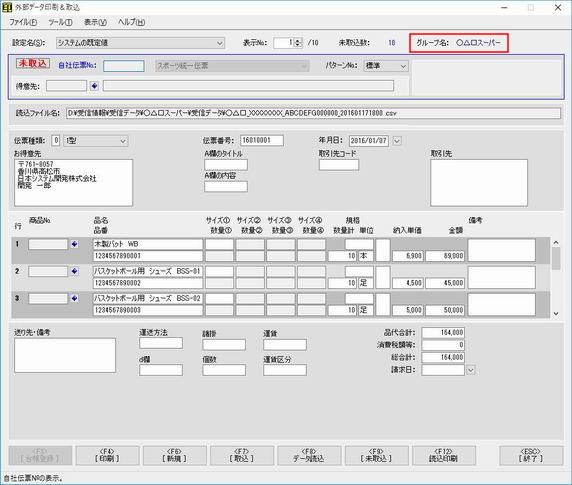This screenshot has width=572, height=485.
Task: Click row 2 product lookup icon
Action: tap(74, 271)
